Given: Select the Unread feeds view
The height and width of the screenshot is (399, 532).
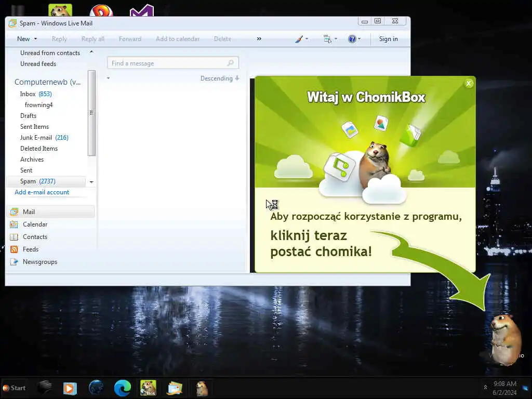Looking at the screenshot, I should click(x=38, y=64).
